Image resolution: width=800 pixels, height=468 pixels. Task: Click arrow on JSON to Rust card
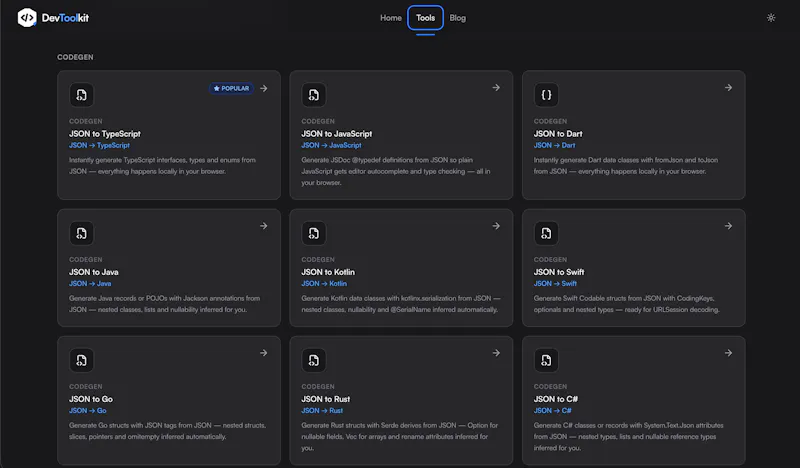tap(496, 353)
